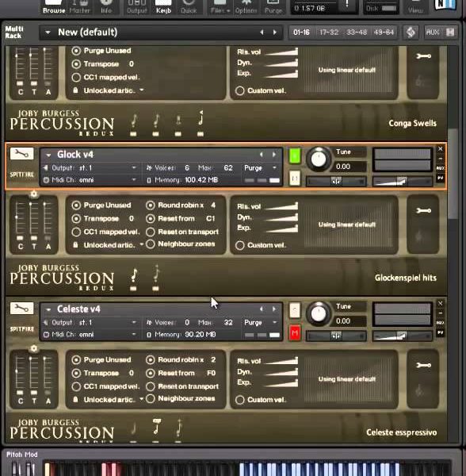Select first articulation note in Glockenspiel hits

(x=133, y=278)
